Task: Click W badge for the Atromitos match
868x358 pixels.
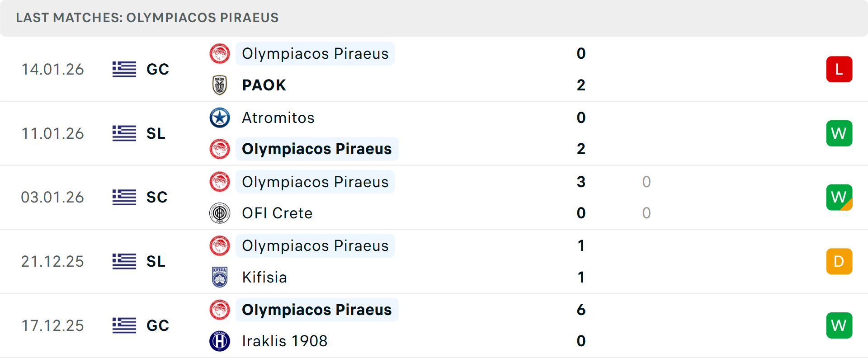Action: pyautogui.click(x=839, y=133)
